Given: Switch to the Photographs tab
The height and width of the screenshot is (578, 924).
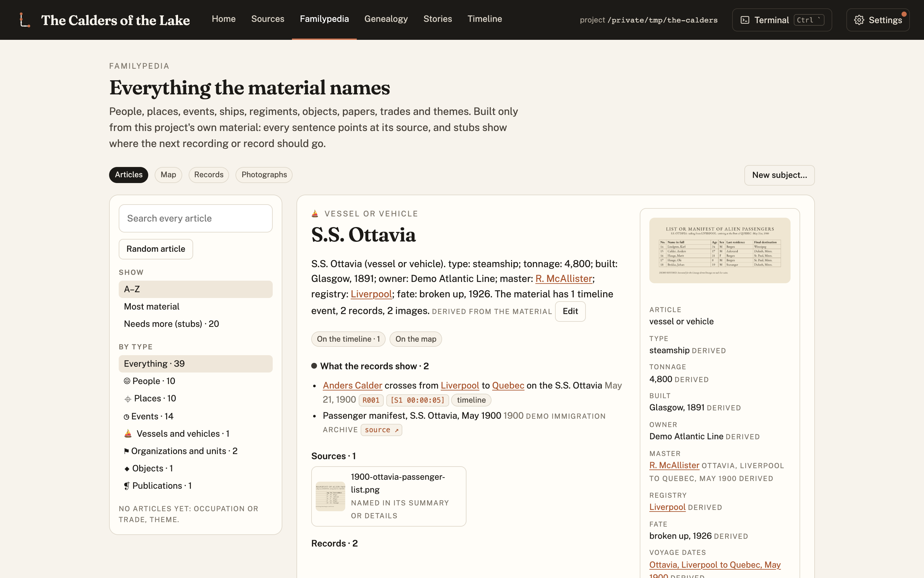Looking at the screenshot, I should point(264,175).
